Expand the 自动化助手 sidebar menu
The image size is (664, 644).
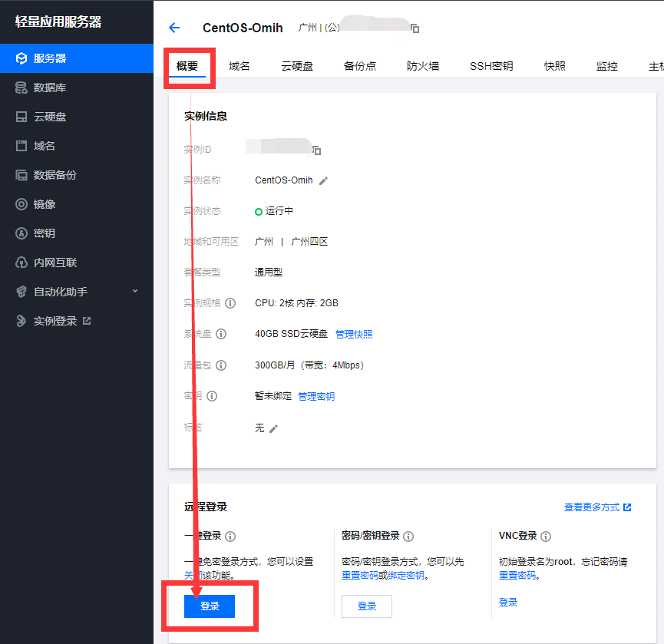tap(135, 292)
